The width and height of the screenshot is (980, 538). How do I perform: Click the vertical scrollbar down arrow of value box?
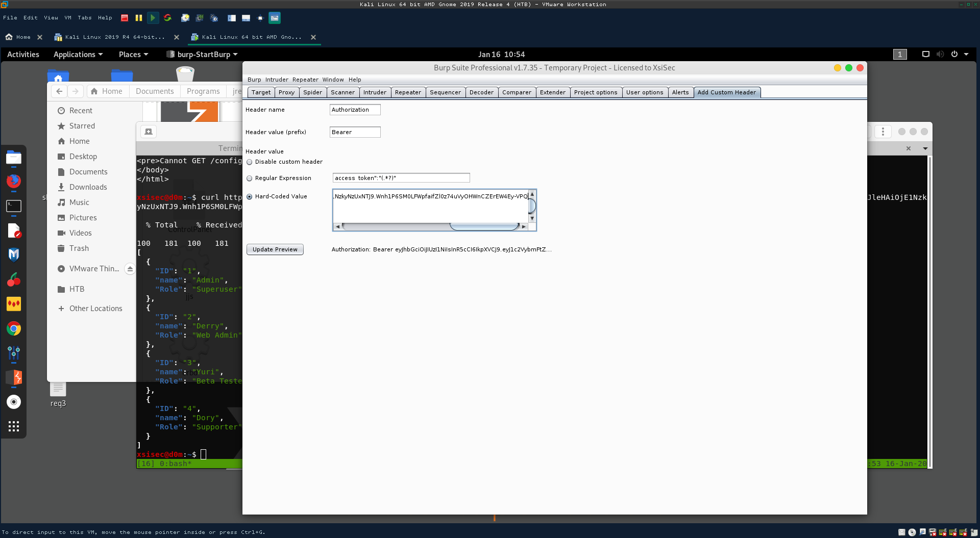[532, 218]
